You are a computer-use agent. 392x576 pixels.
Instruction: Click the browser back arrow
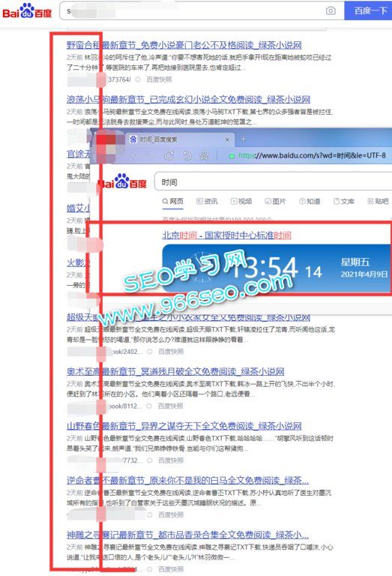click(x=134, y=156)
